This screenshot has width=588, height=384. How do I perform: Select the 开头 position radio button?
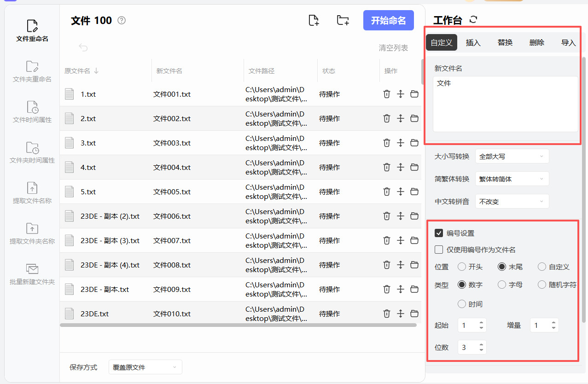(462, 267)
